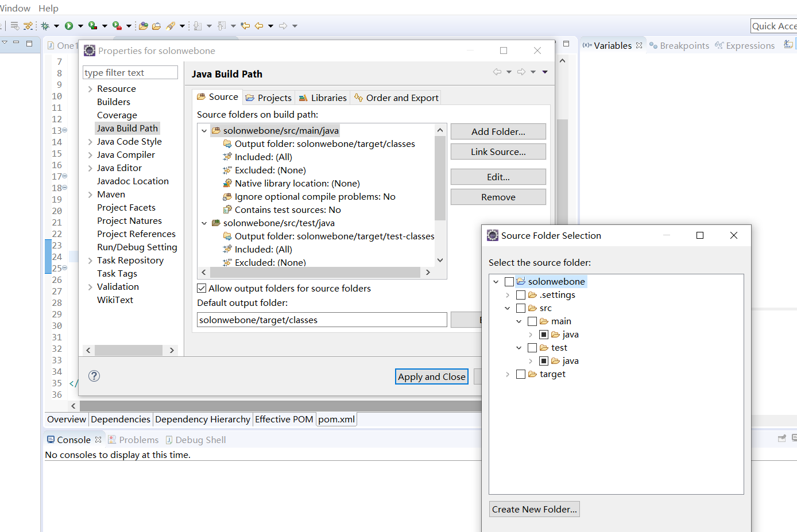Switch to the Libraries tab
The width and height of the screenshot is (797, 532).
tap(323, 98)
